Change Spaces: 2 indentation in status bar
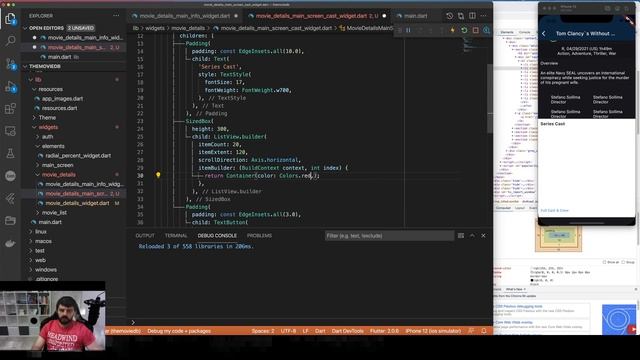The width and height of the screenshot is (640, 360). (263, 331)
